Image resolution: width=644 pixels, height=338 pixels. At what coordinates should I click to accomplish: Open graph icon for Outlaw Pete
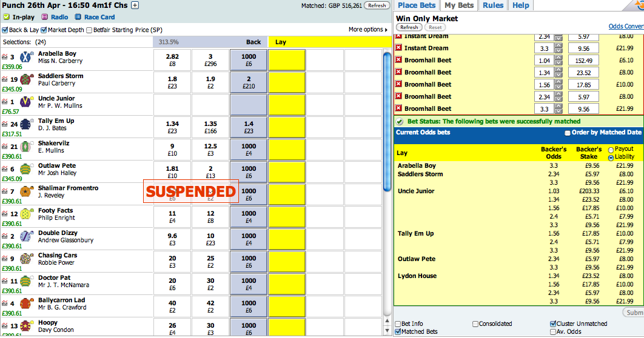tap(4, 169)
